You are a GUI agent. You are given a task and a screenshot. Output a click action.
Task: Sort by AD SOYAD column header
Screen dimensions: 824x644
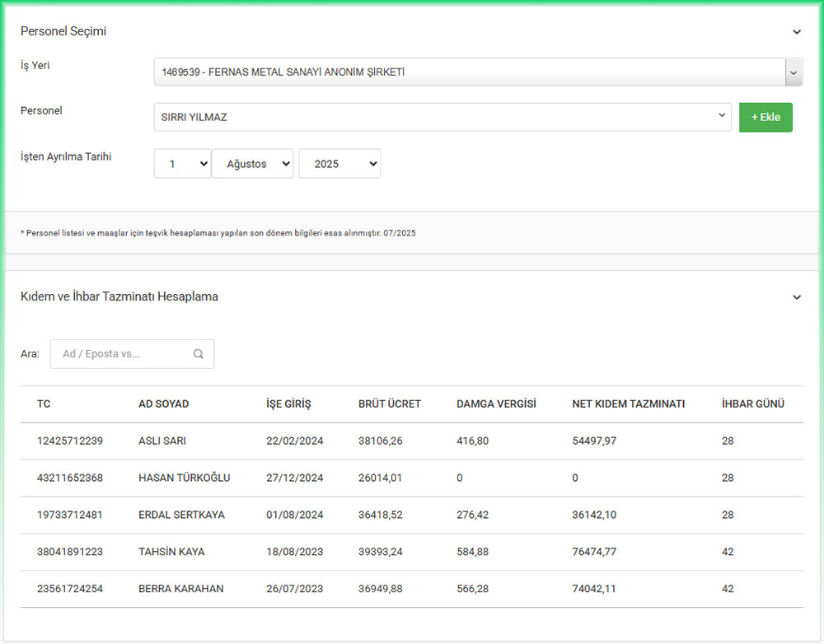[163, 404]
